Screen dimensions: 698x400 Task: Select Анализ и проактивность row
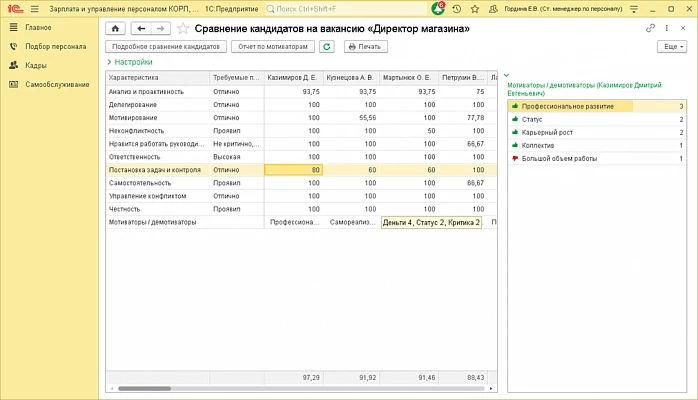(301, 91)
